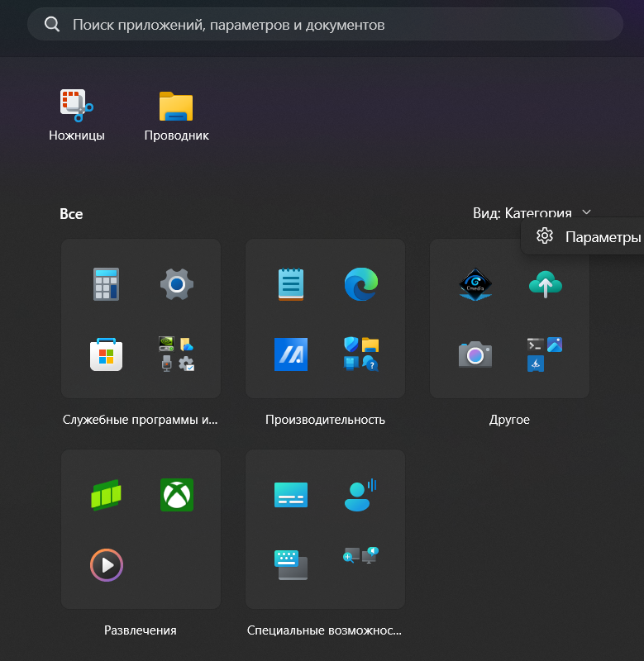Open the green cloud upload app

click(x=546, y=284)
